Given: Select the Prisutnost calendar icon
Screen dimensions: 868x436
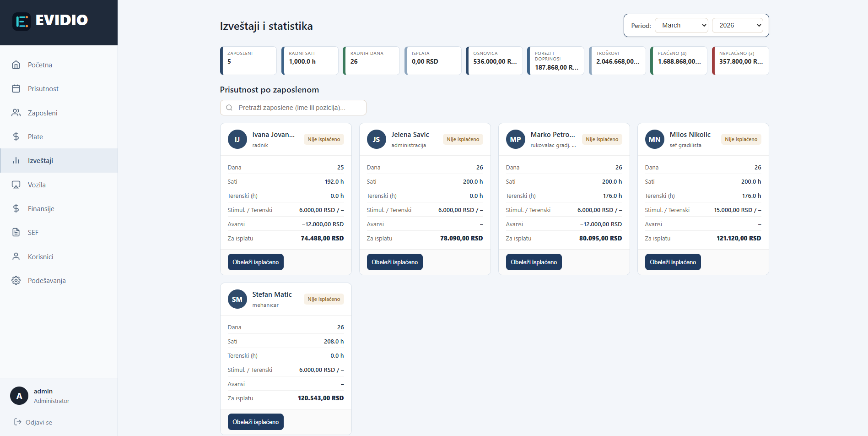Looking at the screenshot, I should tap(16, 88).
